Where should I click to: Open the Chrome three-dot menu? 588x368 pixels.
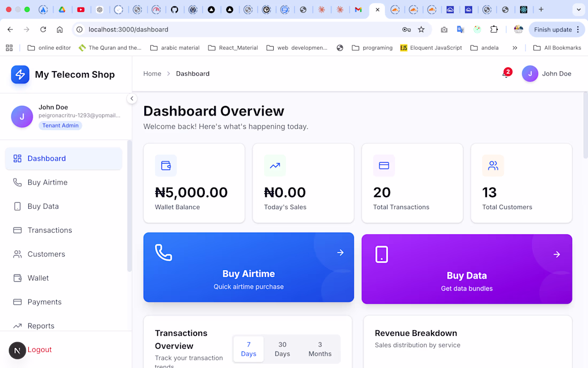tap(578, 29)
